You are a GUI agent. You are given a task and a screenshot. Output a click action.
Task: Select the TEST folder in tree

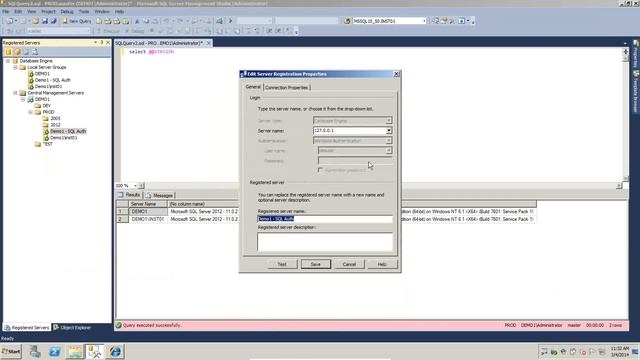(x=48, y=144)
